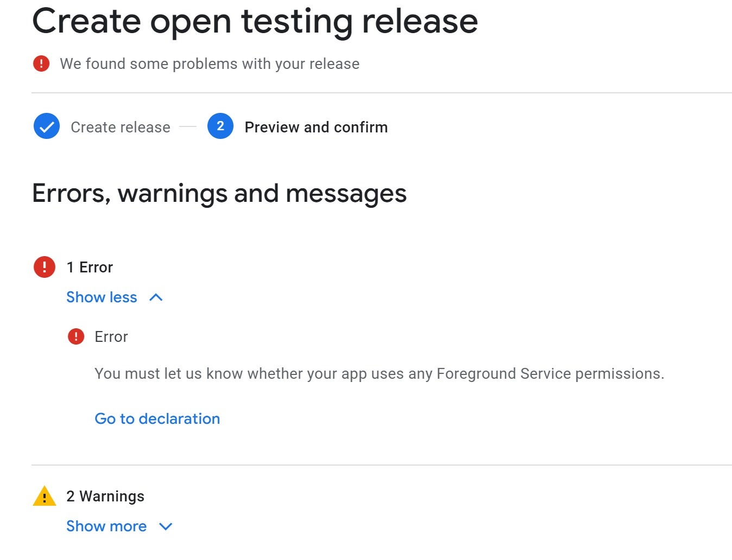Click the "1 Error" summary text
732x560 pixels.
click(x=90, y=267)
